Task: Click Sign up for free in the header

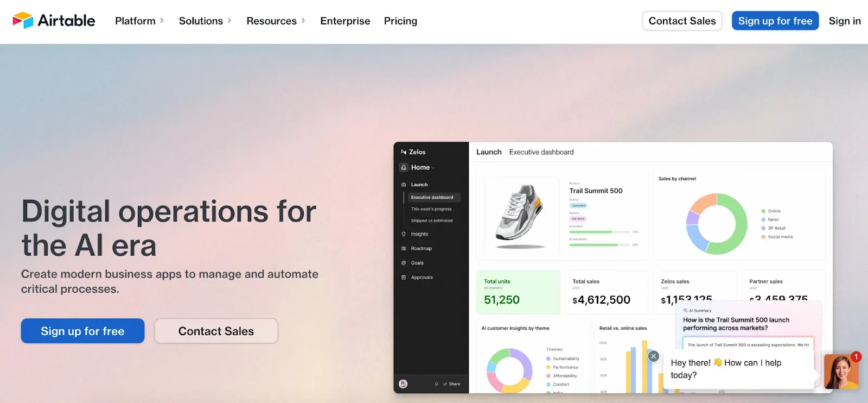Action: coord(775,21)
